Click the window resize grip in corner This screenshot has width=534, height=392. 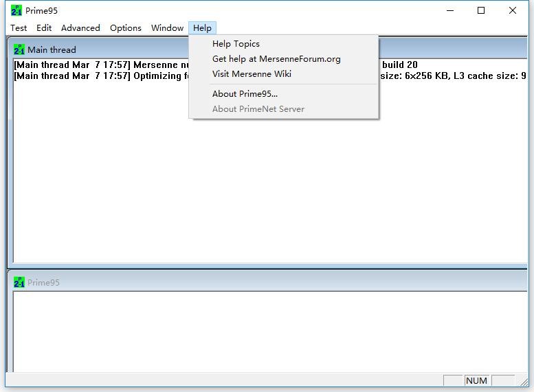click(524, 382)
